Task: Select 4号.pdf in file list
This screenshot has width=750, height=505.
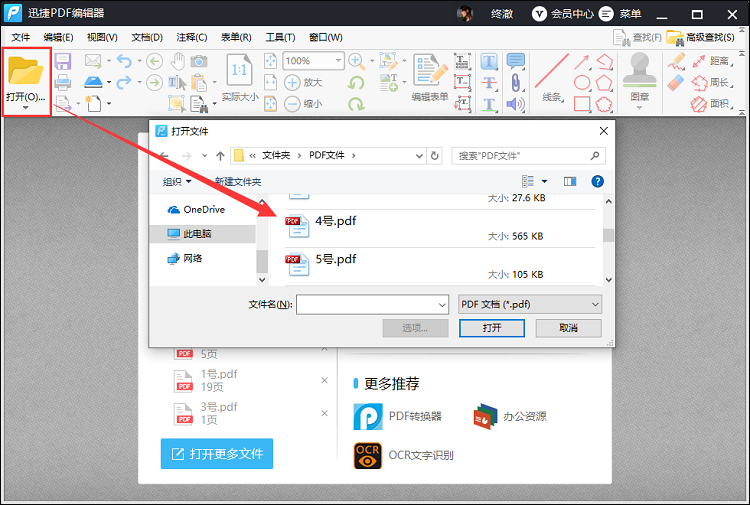Action: (x=440, y=229)
